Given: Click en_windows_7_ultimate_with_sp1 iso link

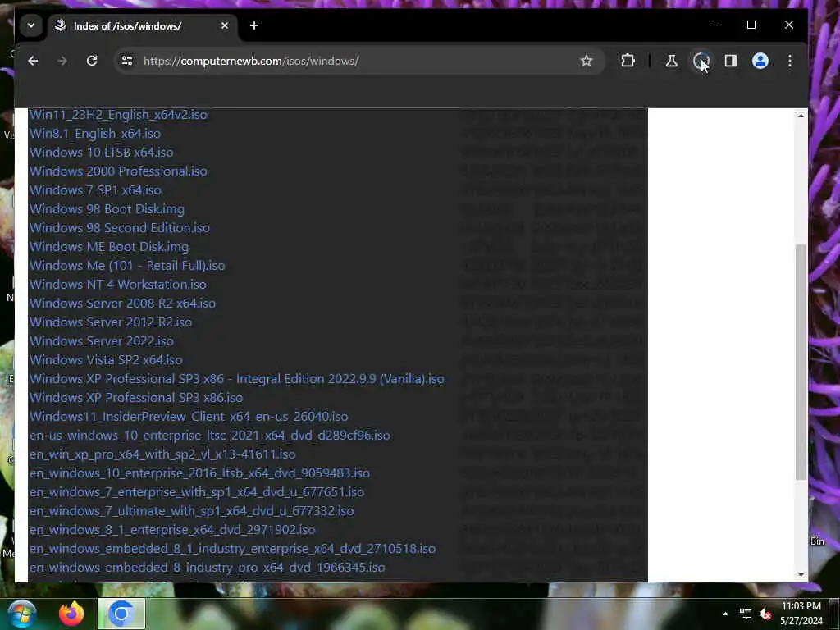Looking at the screenshot, I should pos(191,510).
